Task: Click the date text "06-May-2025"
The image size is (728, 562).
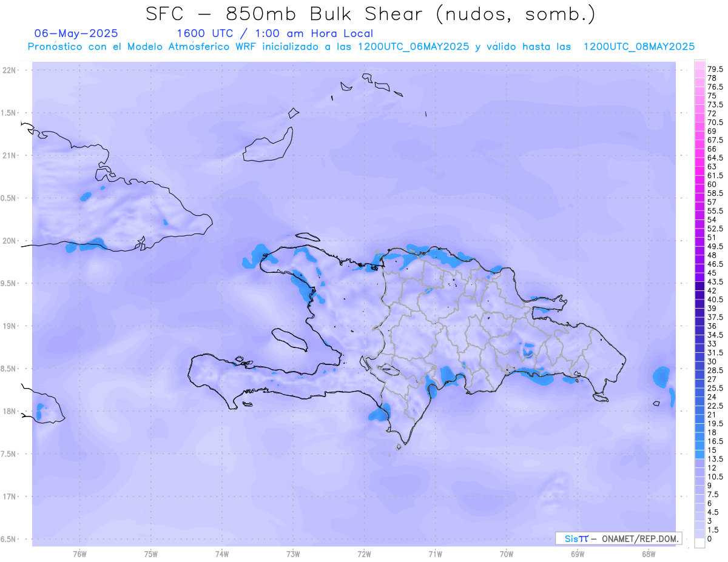Action: (x=76, y=33)
